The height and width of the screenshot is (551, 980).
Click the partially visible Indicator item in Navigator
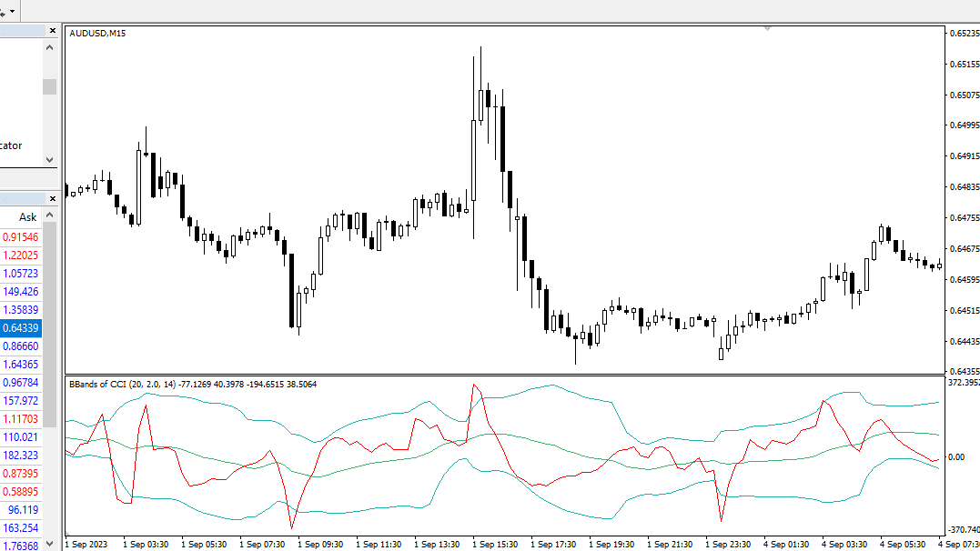pyautogui.click(x=11, y=145)
